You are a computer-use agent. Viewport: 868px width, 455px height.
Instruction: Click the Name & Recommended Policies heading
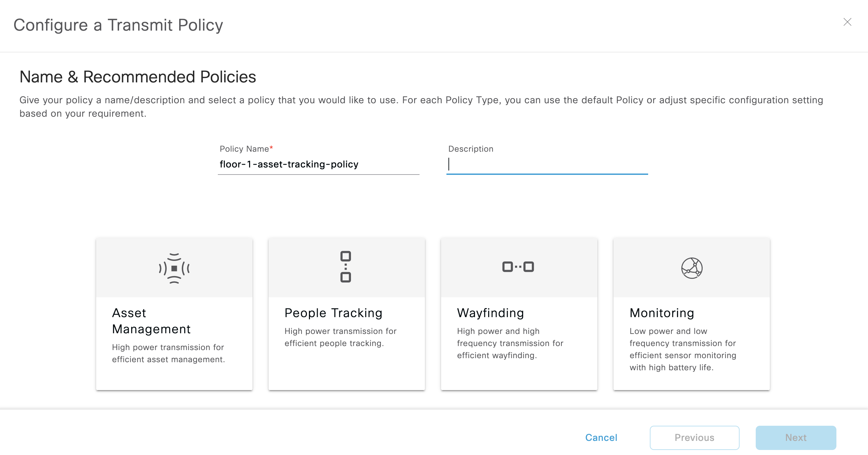point(138,77)
